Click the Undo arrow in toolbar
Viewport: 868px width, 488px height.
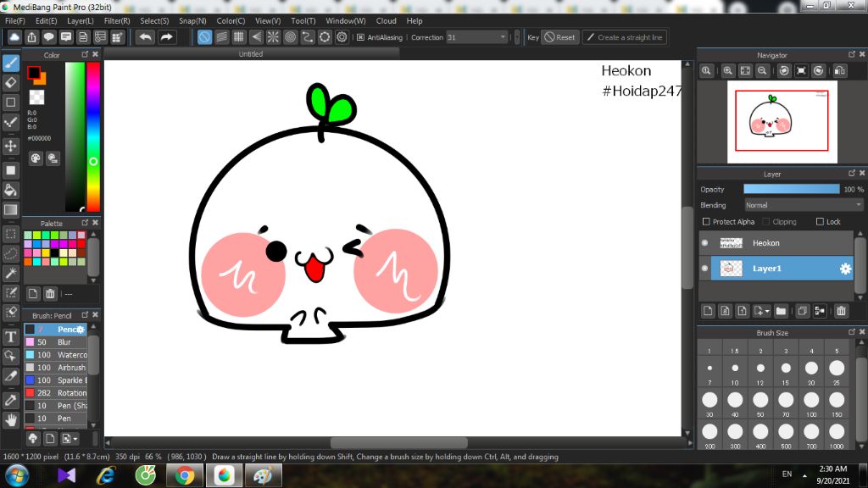click(146, 37)
